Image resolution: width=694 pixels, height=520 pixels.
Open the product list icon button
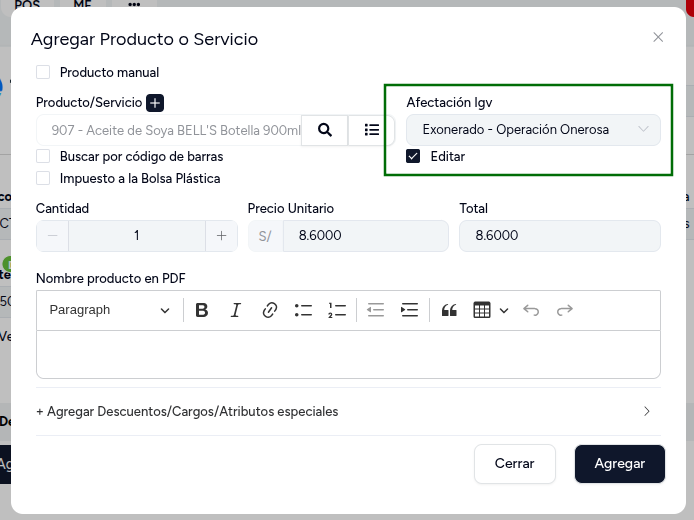[371, 130]
